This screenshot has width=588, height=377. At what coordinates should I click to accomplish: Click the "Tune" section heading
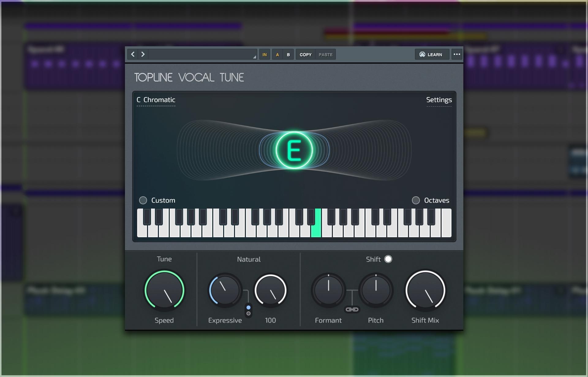tap(164, 259)
